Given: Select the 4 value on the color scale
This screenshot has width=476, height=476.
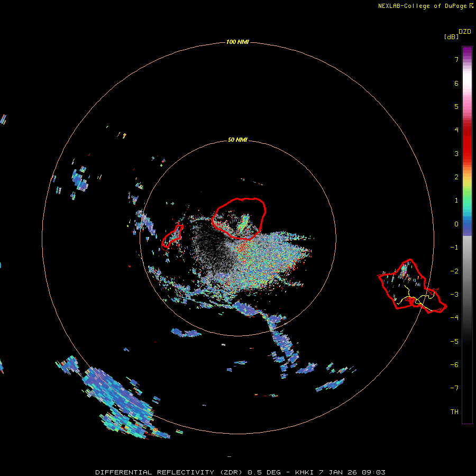Looking at the screenshot, I should (x=456, y=130).
